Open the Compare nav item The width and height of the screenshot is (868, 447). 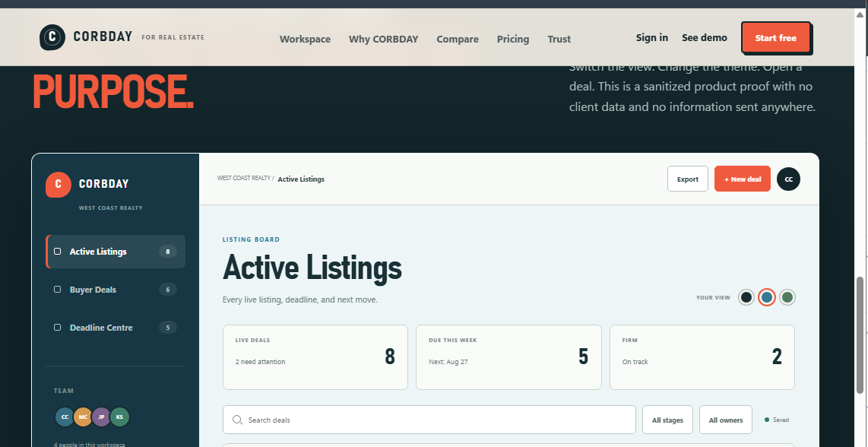pos(458,39)
